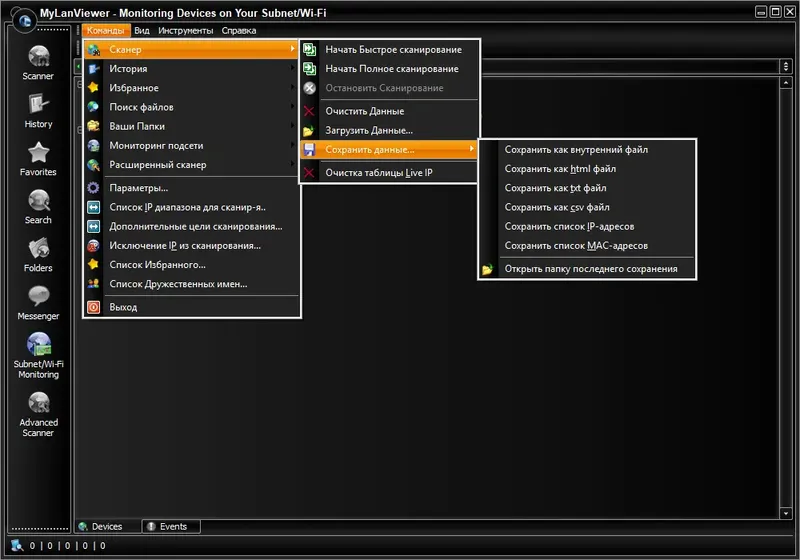The width and height of the screenshot is (800, 560).
Task: Select Сохранить как csv файл
Action: click(x=587, y=207)
